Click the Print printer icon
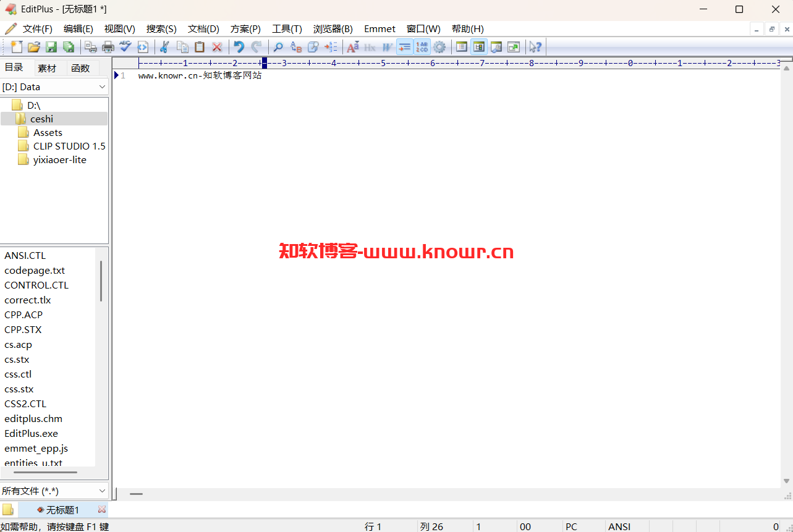793x532 pixels. pos(108,47)
